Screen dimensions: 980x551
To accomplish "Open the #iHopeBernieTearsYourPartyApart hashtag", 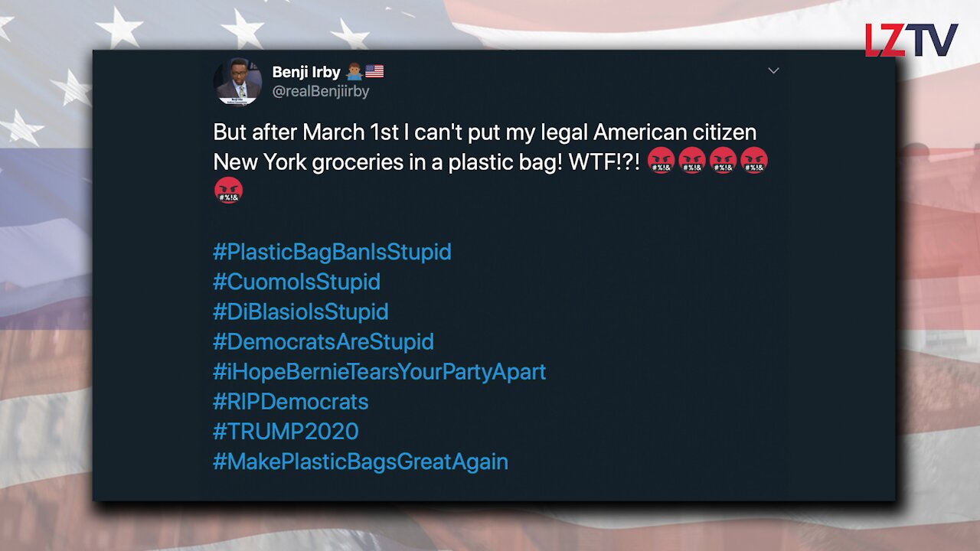I will point(379,371).
